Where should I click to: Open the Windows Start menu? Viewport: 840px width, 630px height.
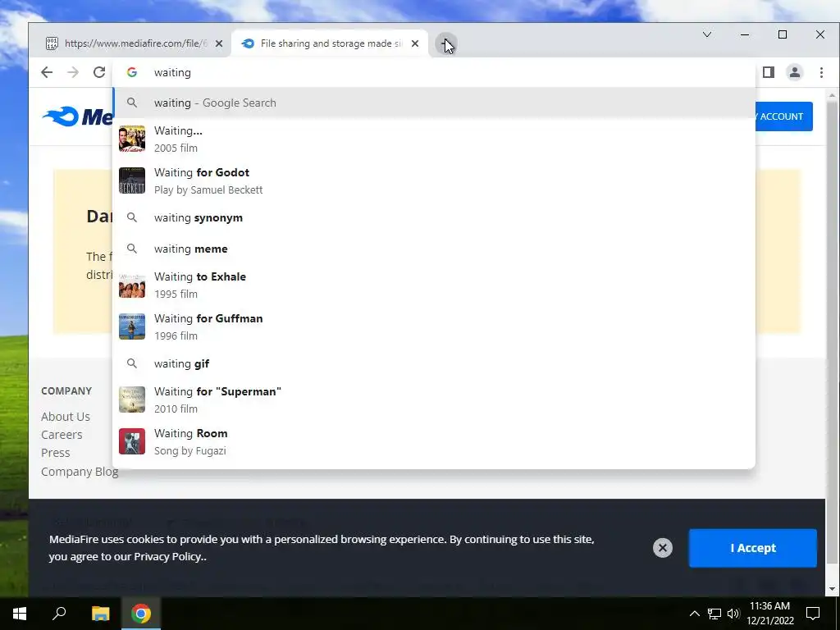(20, 614)
